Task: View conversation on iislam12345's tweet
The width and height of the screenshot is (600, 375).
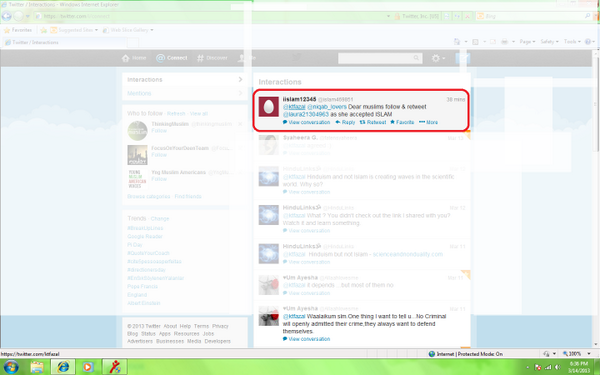Action: [306, 122]
